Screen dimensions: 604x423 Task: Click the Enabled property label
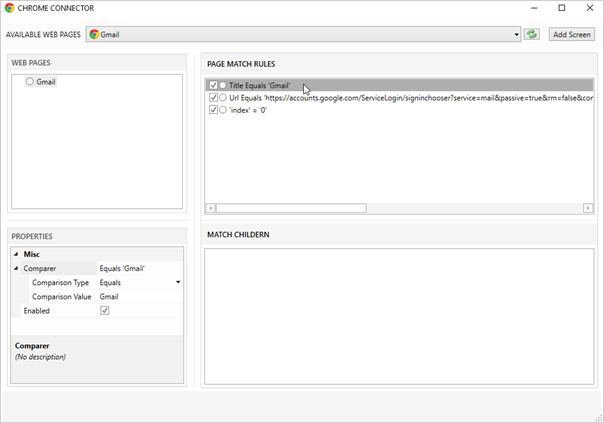coord(37,311)
